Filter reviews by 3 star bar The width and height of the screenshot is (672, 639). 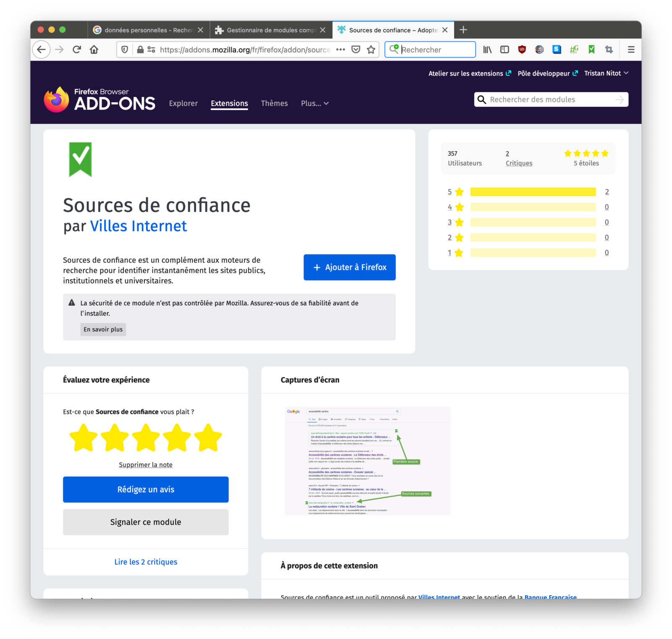pos(533,222)
